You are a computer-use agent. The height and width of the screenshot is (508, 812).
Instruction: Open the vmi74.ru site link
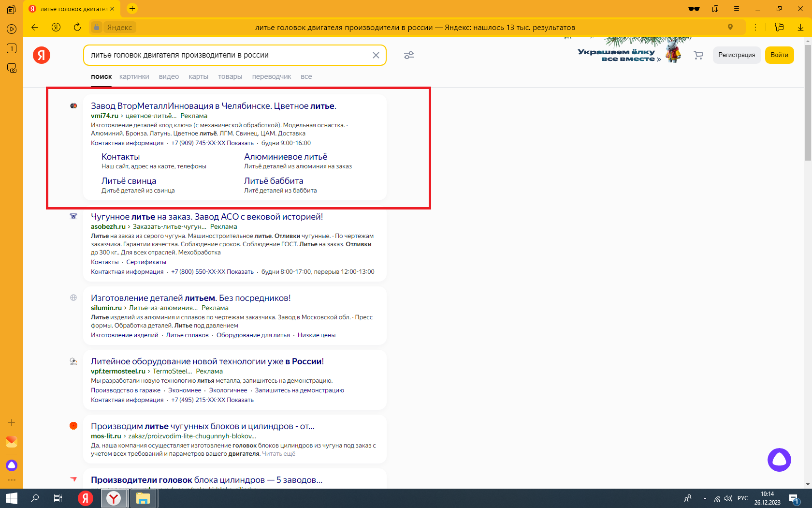(104, 116)
